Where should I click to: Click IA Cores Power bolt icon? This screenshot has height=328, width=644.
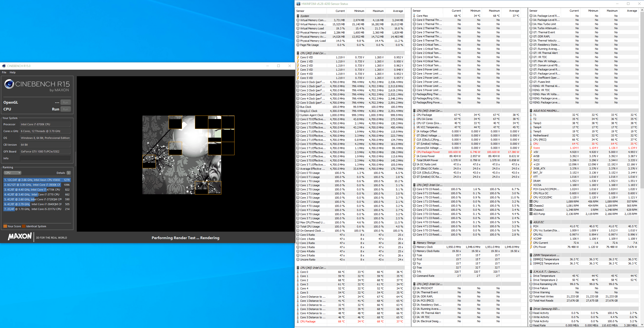coord(414,156)
